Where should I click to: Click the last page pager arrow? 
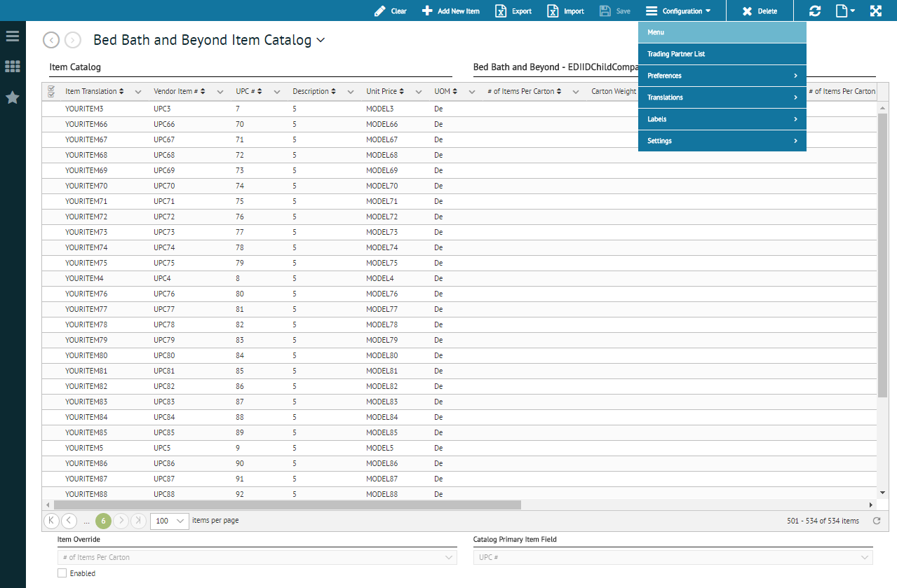139,521
